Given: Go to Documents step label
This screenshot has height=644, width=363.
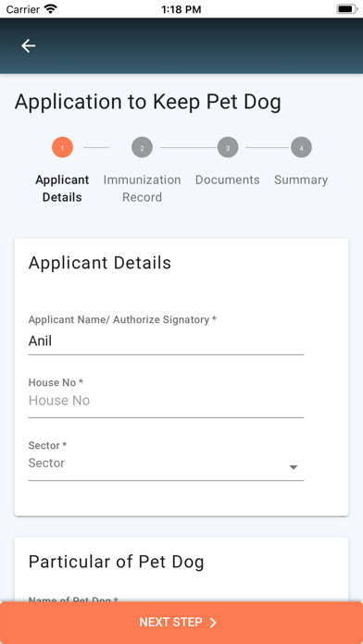Looking at the screenshot, I should (x=227, y=180).
